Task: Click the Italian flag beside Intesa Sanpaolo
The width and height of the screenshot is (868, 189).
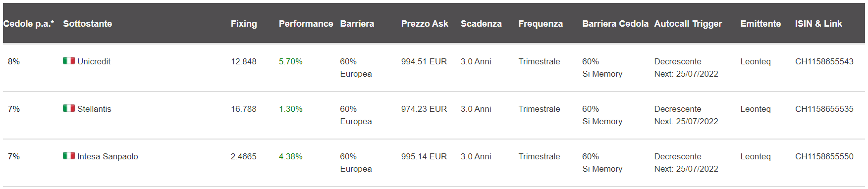Action: click(69, 156)
